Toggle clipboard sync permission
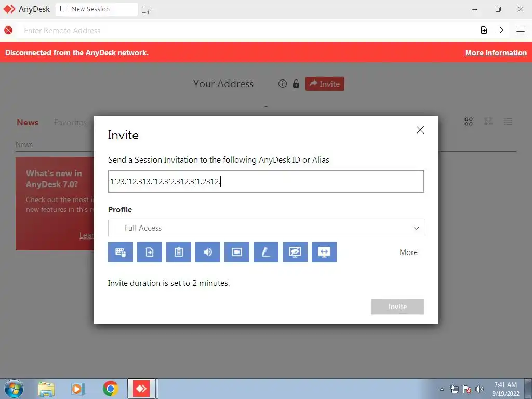Viewport: 532px width, 399px height. click(179, 252)
